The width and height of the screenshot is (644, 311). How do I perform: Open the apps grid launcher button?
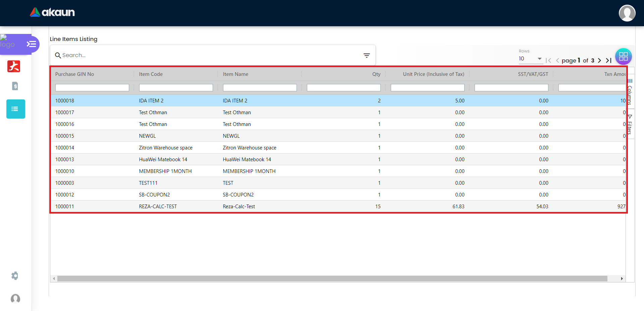[623, 56]
